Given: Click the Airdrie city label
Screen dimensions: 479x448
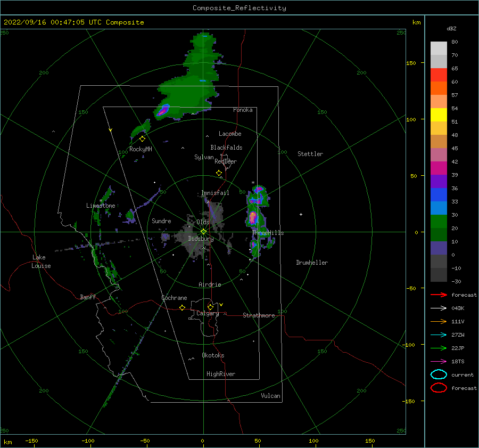Looking at the screenshot, I should [210, 284].
